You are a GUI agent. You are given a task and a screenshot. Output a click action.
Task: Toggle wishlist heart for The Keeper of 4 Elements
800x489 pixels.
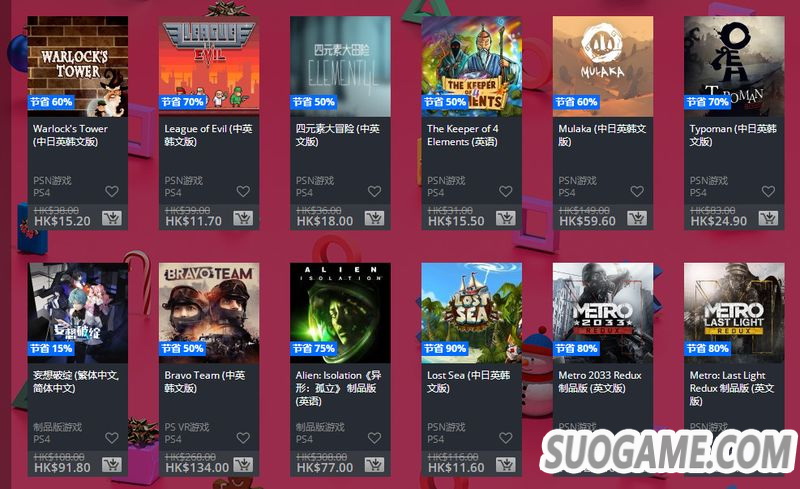point(506,191)
